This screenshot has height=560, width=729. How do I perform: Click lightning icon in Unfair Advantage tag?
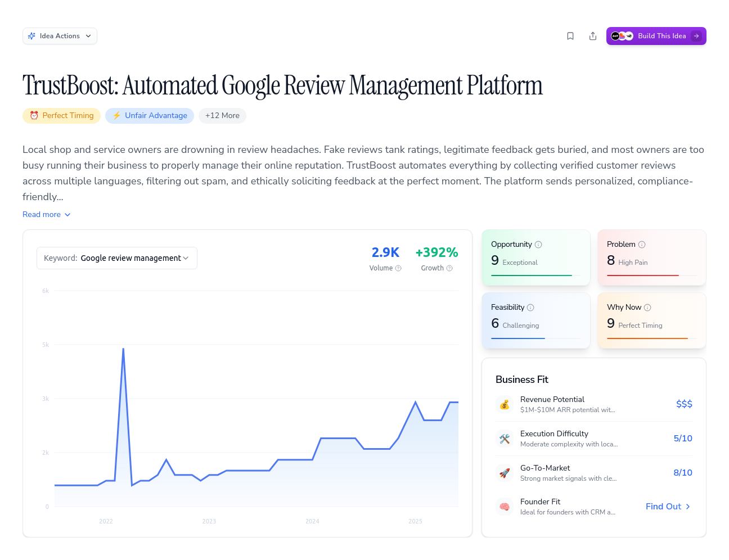117,115
